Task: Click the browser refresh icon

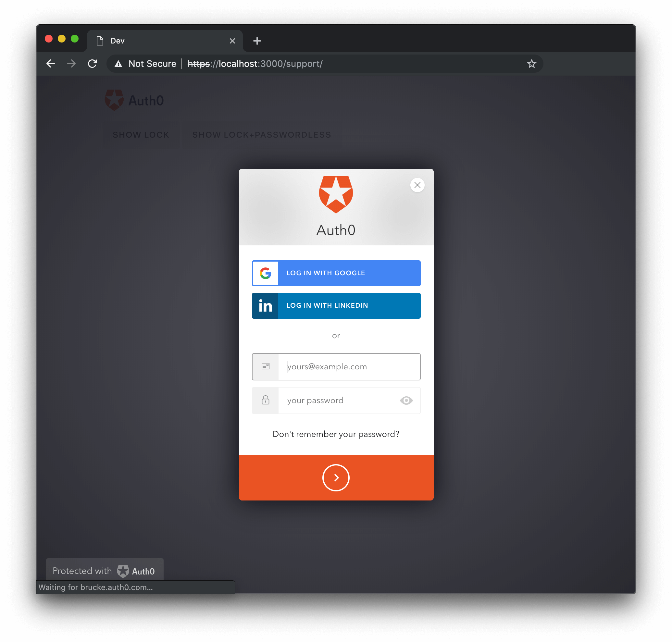Action: pos(93,64)
